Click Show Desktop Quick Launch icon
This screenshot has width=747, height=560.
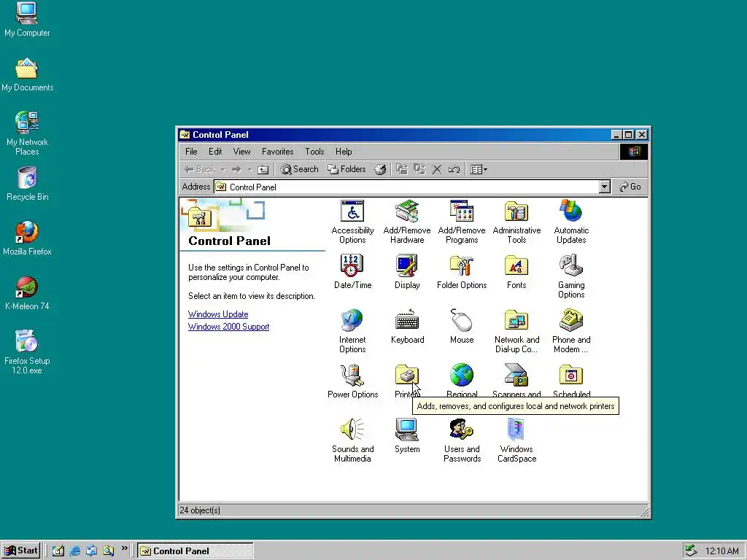58,551
